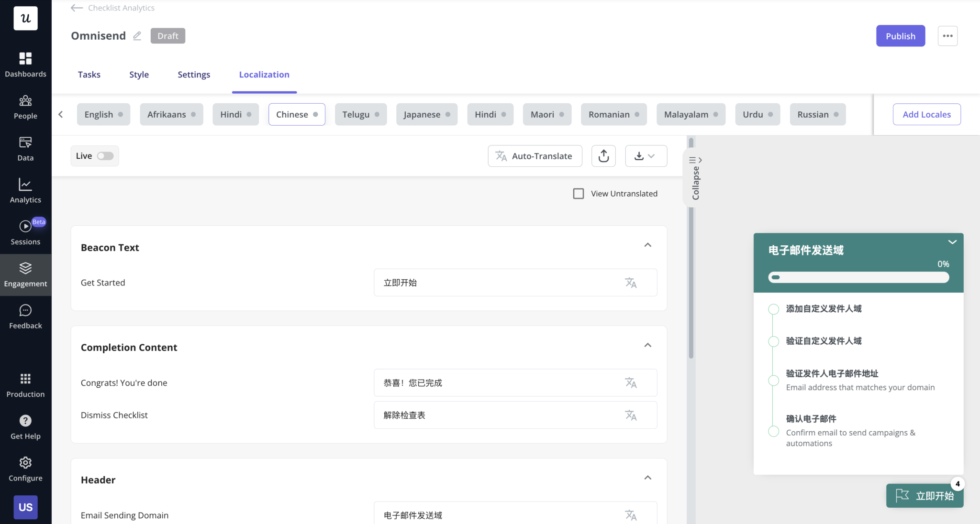Screen dimensions: 980x524
Task: Open the download dropdown arrow
Action: click(651, 156)
